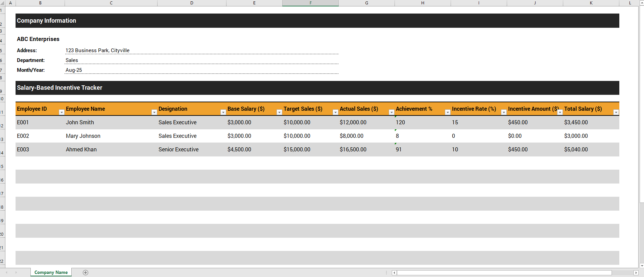Select column K header
The image size is (644, 277).
click(591, 3)
